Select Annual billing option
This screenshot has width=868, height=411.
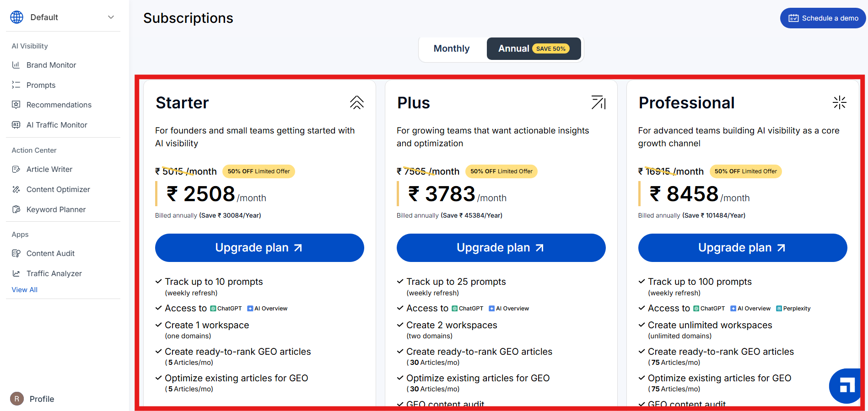534,48
